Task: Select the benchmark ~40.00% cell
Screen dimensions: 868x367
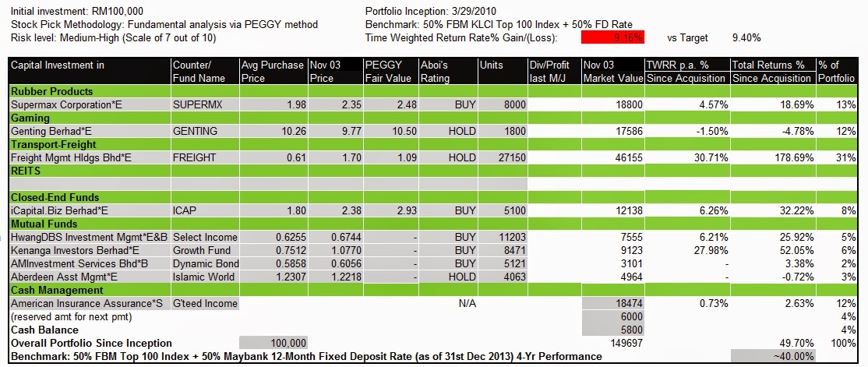Action: (x=774, y=357)
